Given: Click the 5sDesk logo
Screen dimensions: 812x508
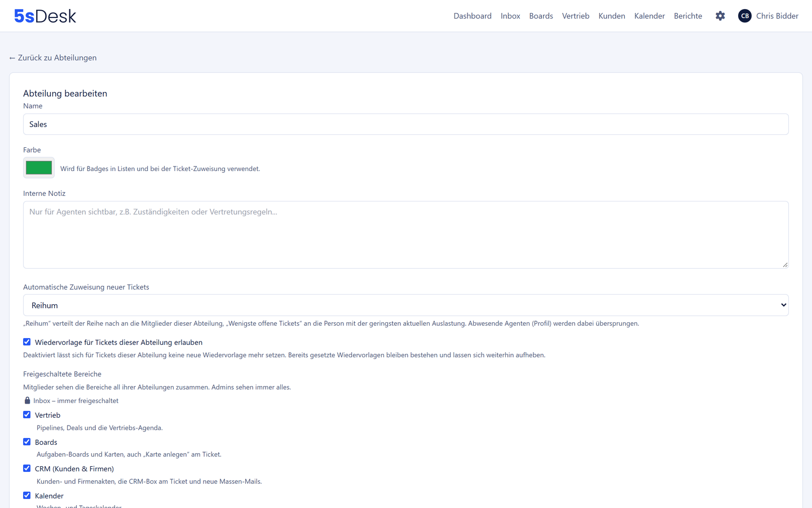Looking at the screenshot, I should pyautogui.click(x=45, y=16).
